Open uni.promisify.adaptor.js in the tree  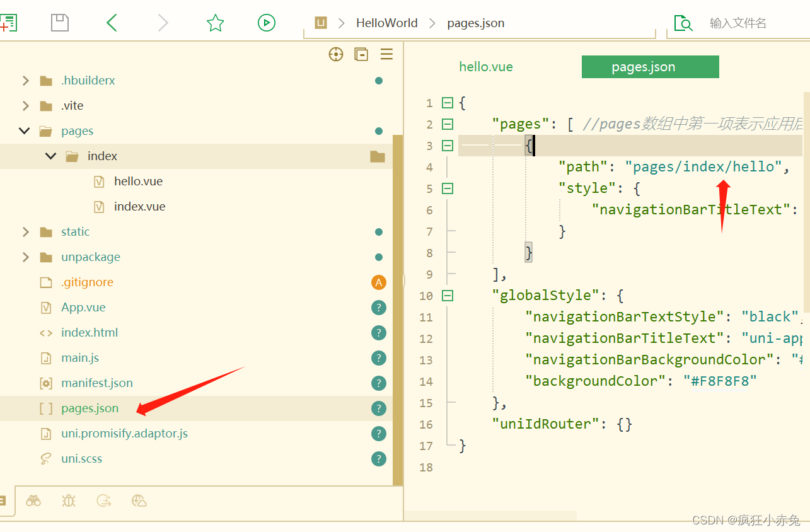coord(124,434)
